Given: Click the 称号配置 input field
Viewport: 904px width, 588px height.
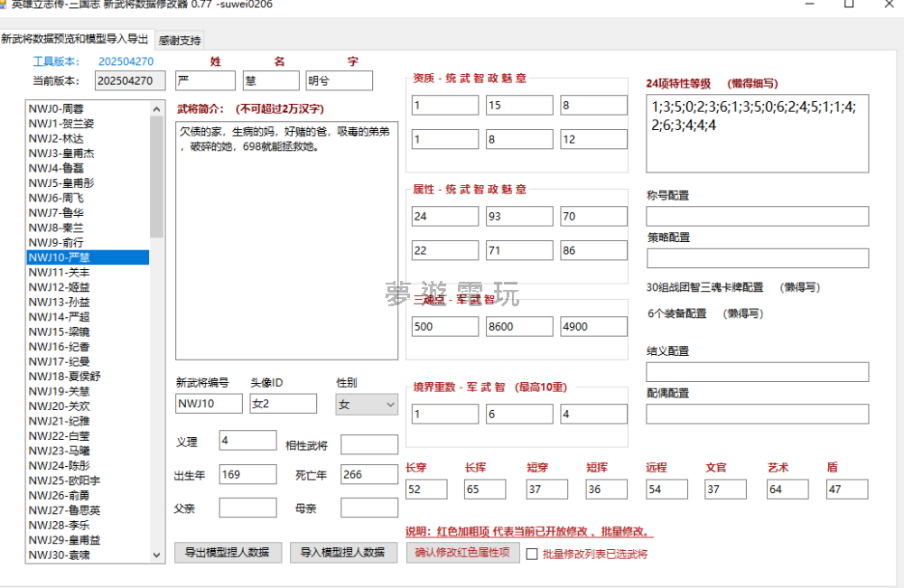Looking at the screenshot, I should pyautogui.click(x=757, y=216).
